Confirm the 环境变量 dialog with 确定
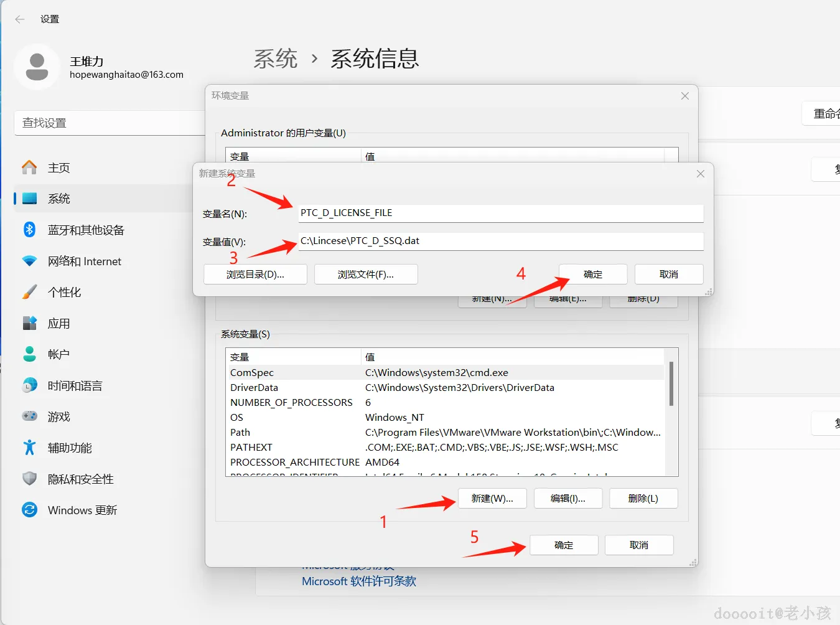This screenshot has height=625, width=840. click(564, 545)
